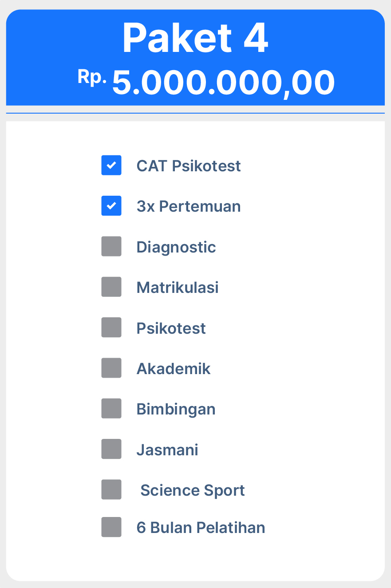Screen dimensions: 391x588
Task: Click the Rp. 5.000.000,00 price
Action: 206,83
